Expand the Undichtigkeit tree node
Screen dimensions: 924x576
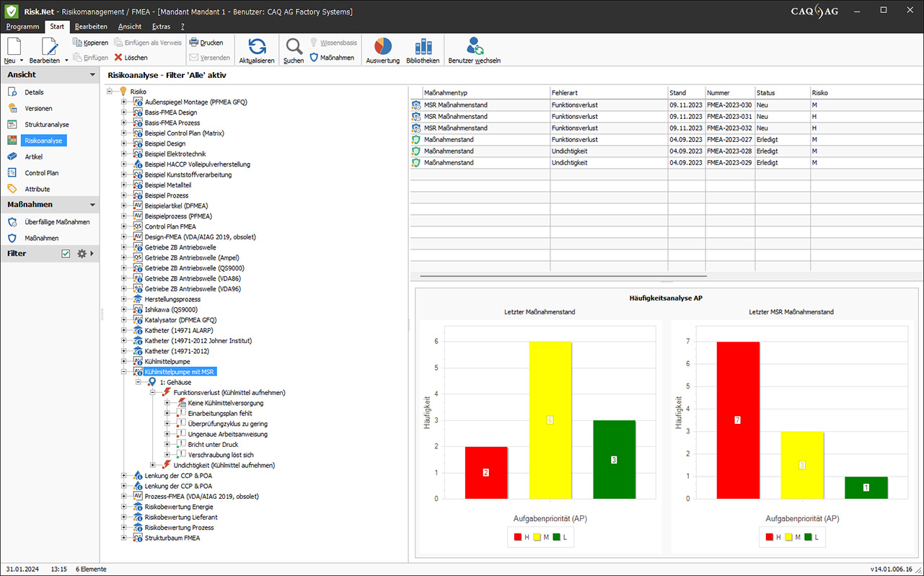click(x=153, y=466)
